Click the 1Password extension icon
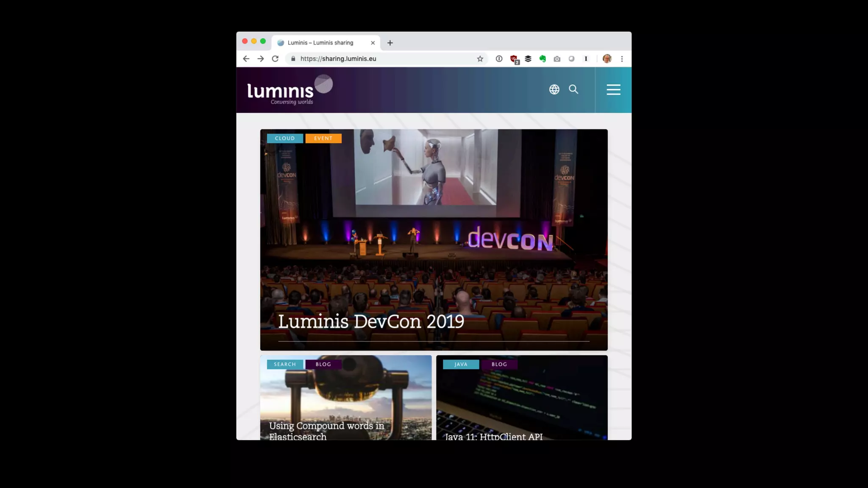 [499, 59]
